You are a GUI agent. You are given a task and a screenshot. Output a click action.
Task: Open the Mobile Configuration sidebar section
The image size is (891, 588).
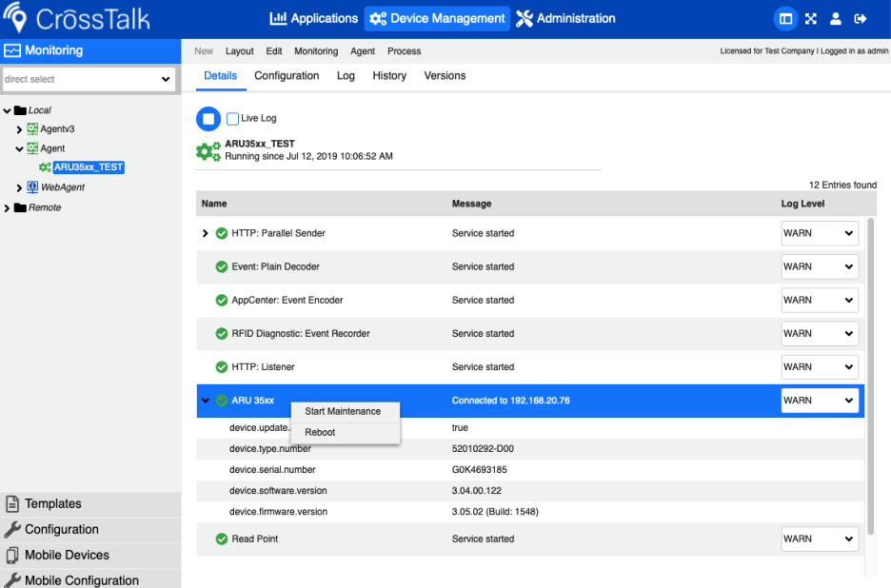[x=90, y=580]
